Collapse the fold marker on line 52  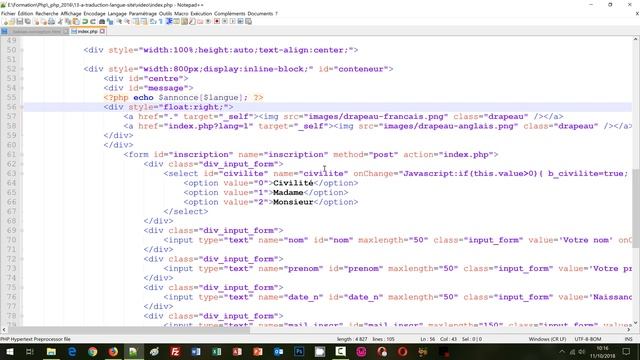(22, 69)
